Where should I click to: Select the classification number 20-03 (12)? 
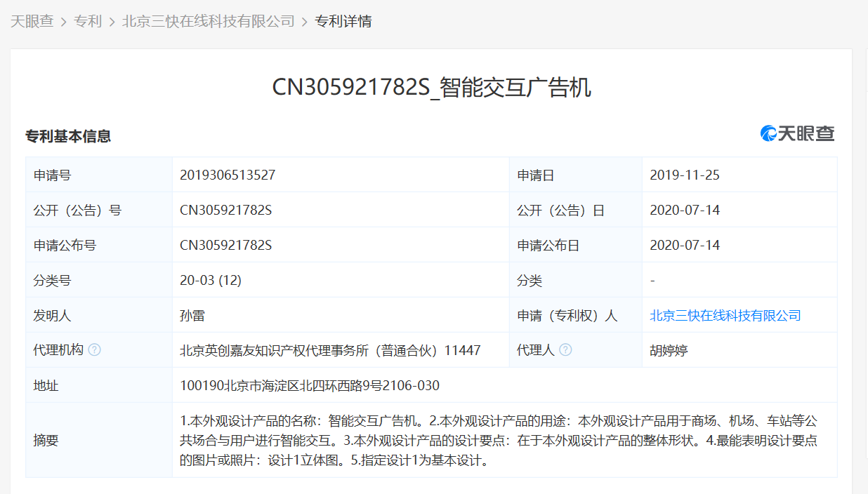point(213,279)
